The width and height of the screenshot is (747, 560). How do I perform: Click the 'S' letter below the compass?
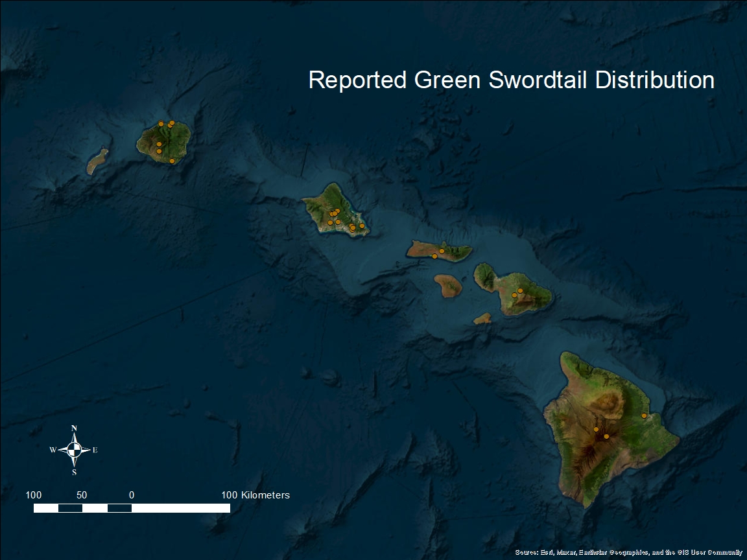tap(74, 472)
